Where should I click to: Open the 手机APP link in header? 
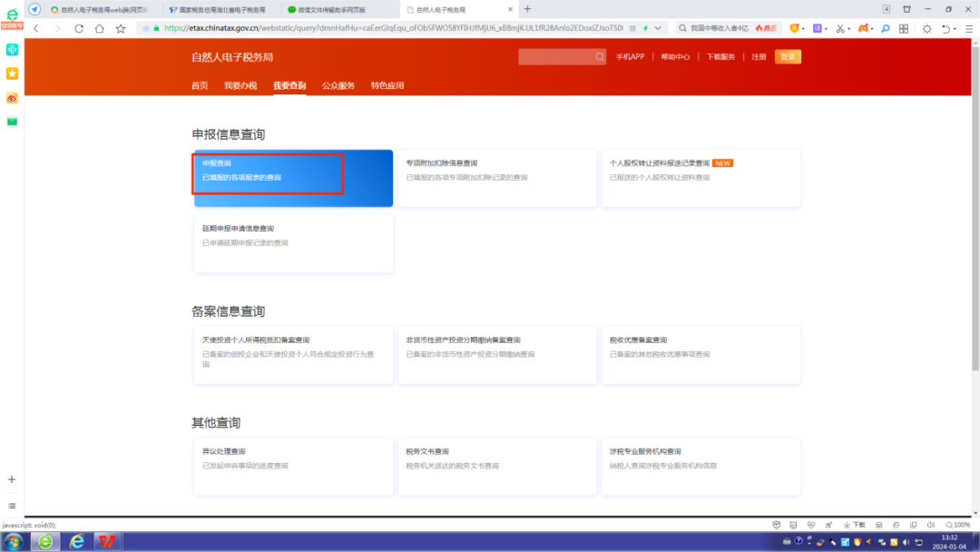coord(630,57)
